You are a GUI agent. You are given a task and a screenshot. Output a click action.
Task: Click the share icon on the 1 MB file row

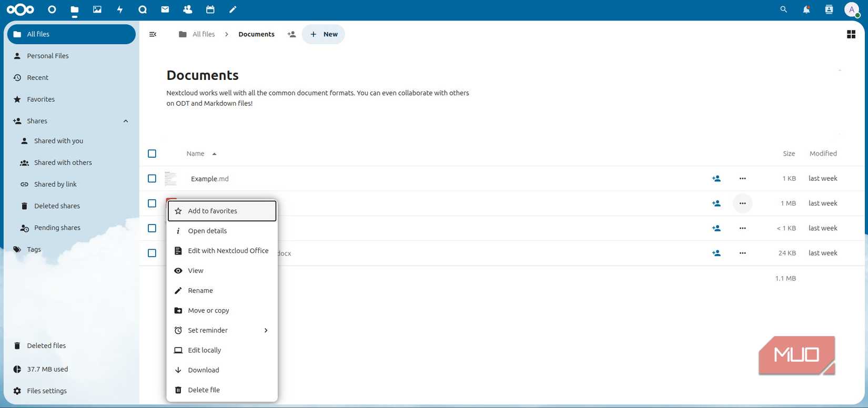(x=716, y=203)
